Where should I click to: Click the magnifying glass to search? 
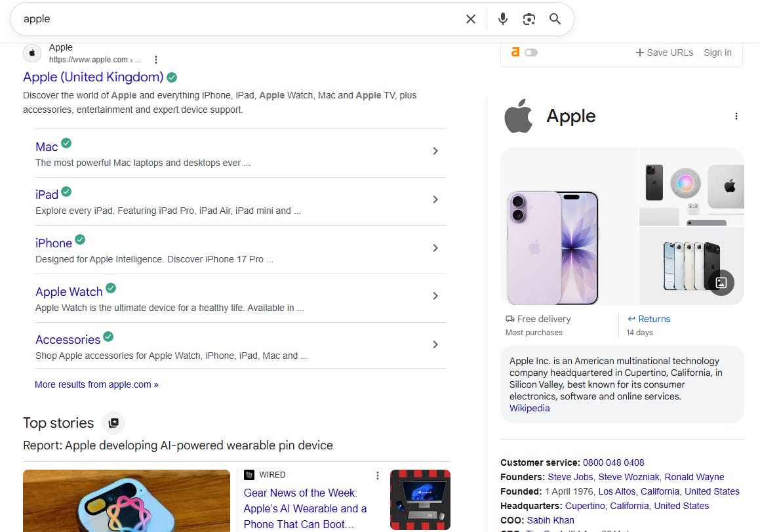point(555,19)
